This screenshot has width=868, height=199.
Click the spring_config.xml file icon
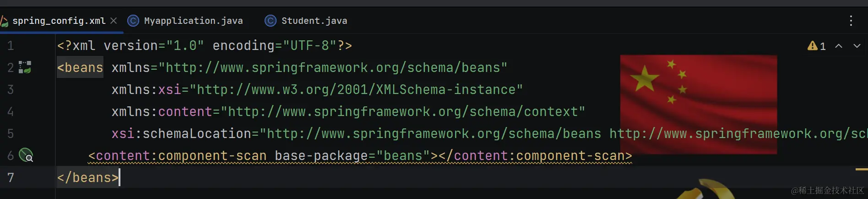(x=4, y=21)
